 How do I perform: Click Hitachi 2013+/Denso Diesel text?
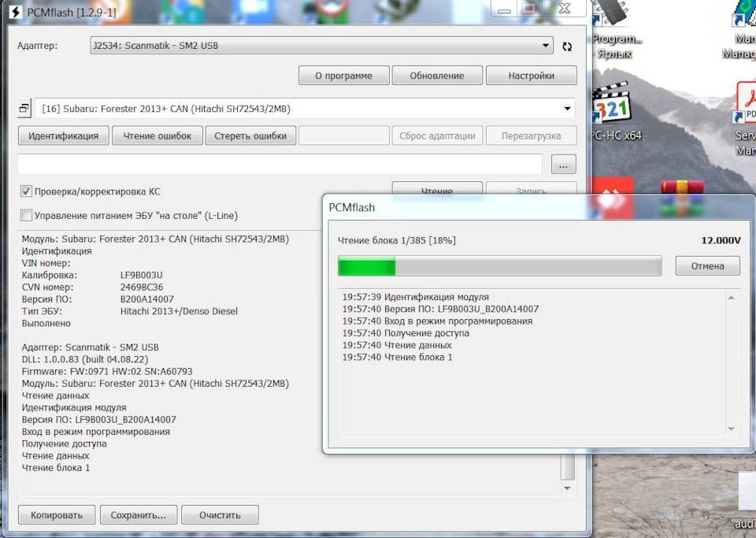click(x=179, y=311)
